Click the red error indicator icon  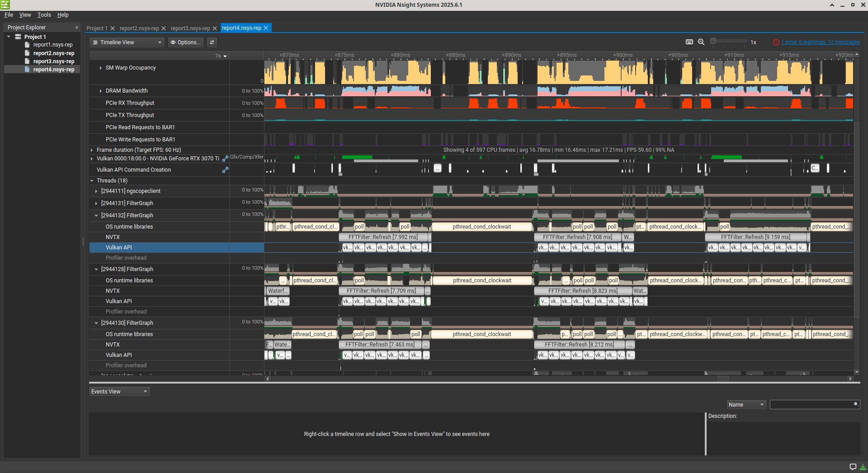point(776,42)
